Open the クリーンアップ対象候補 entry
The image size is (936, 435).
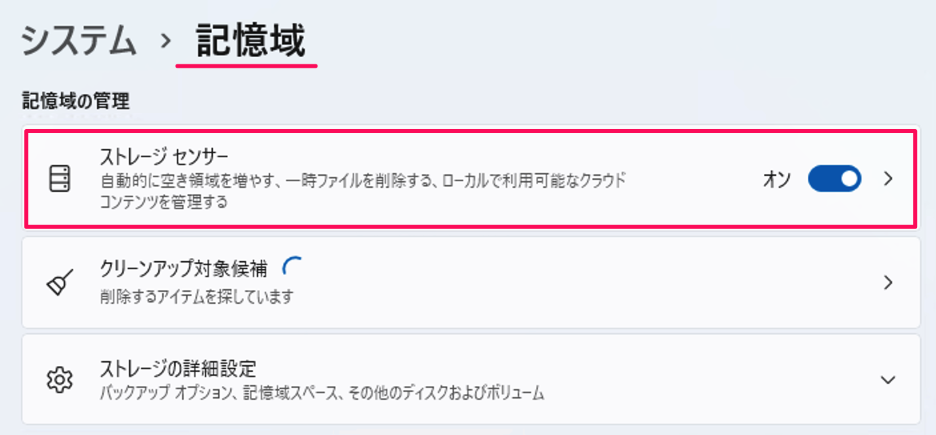(186, 270)
